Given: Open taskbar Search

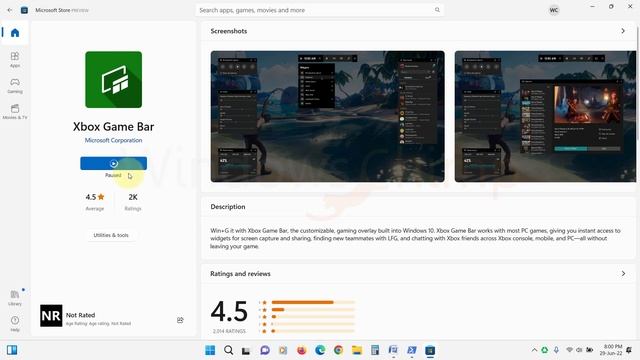Looking at the screenshot, I should pyautogui.click(x=229, y=350).
